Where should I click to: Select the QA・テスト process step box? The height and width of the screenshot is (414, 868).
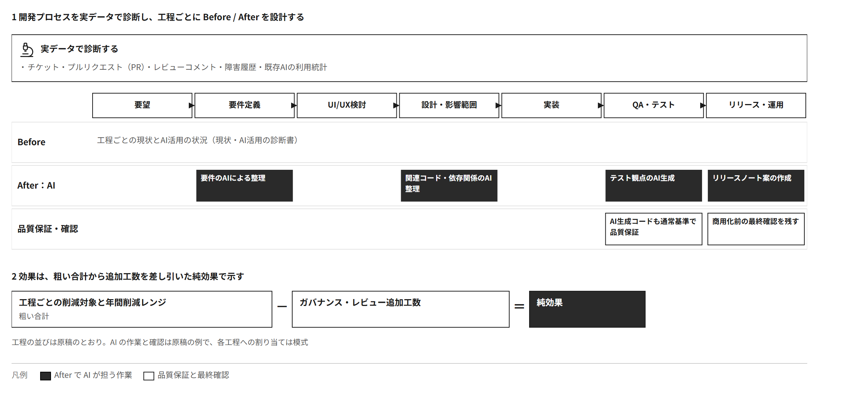(x=654, y=105)
